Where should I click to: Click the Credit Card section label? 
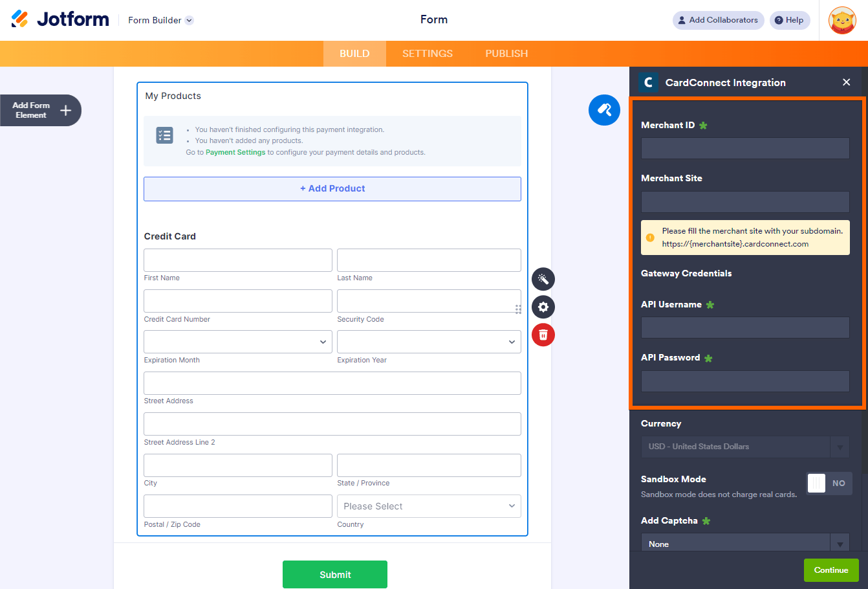pos(169,236)
